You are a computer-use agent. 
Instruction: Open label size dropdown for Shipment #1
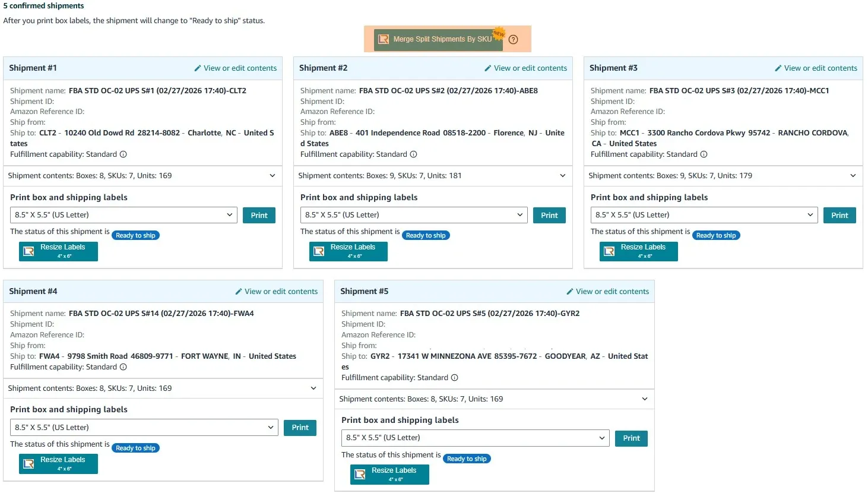coord(123,215)
